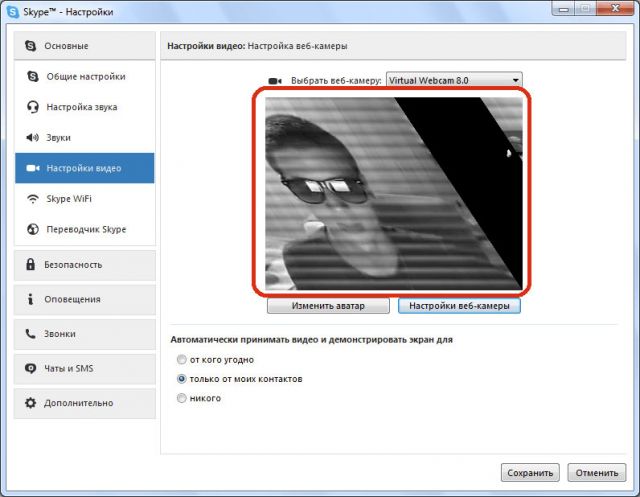Viewport: 640px width, 497px height.
Task: Select the от кого угодно radio option
Action: pyautogui.click(x=181, y=359)
